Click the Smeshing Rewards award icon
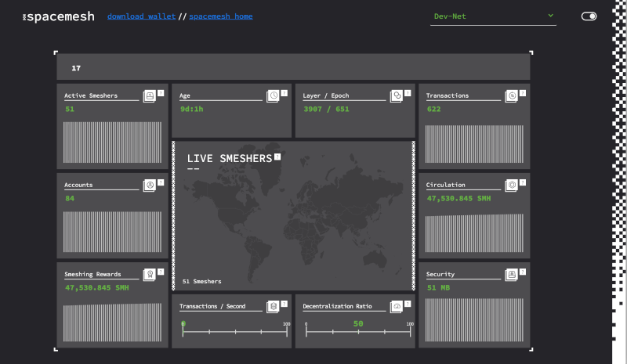The height and width of the screenshot is (364, 627). pyautogui.click(x=149, y=275)
